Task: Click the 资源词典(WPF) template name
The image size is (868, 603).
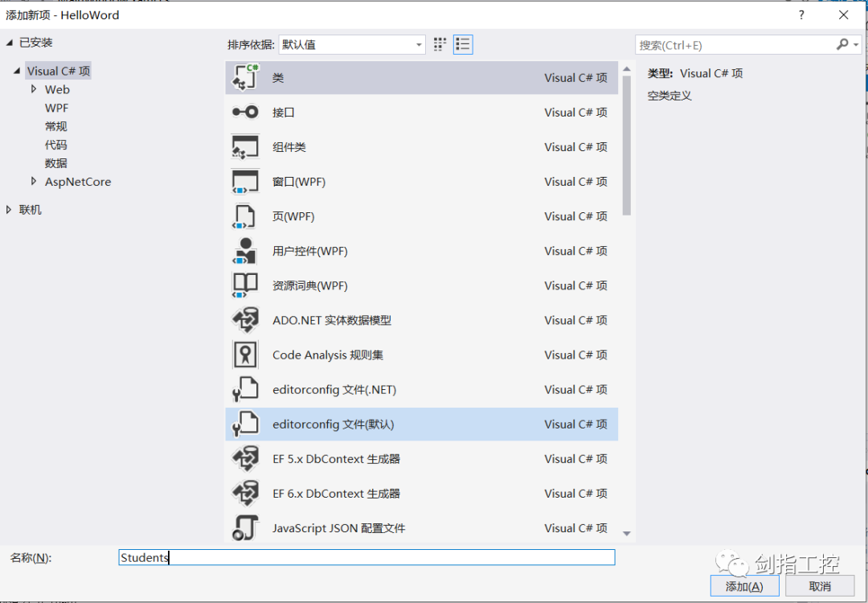Action: point(310,285)
